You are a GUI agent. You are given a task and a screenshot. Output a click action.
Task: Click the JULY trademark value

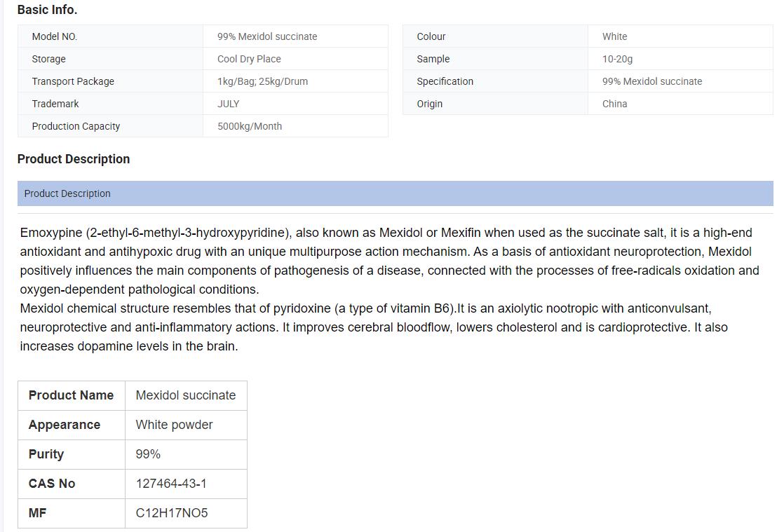pos(228,104)
